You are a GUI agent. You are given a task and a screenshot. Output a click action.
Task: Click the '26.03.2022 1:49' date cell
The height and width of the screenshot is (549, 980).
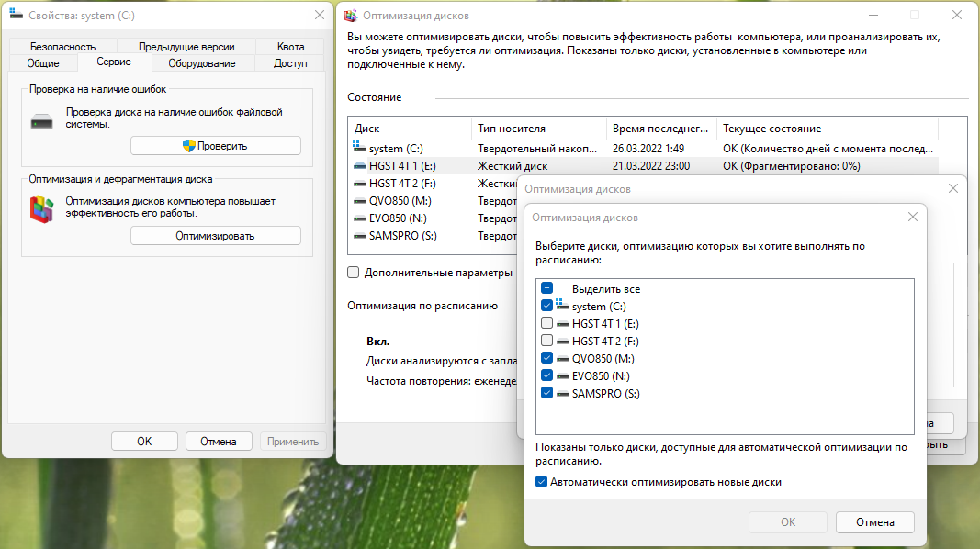[x=648, y=149]
